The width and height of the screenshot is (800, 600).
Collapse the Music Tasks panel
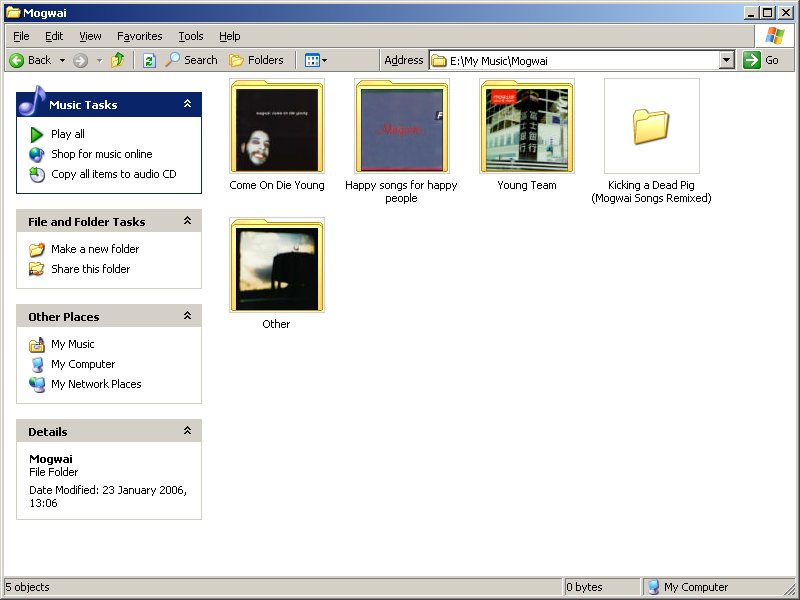pos(187,104)
